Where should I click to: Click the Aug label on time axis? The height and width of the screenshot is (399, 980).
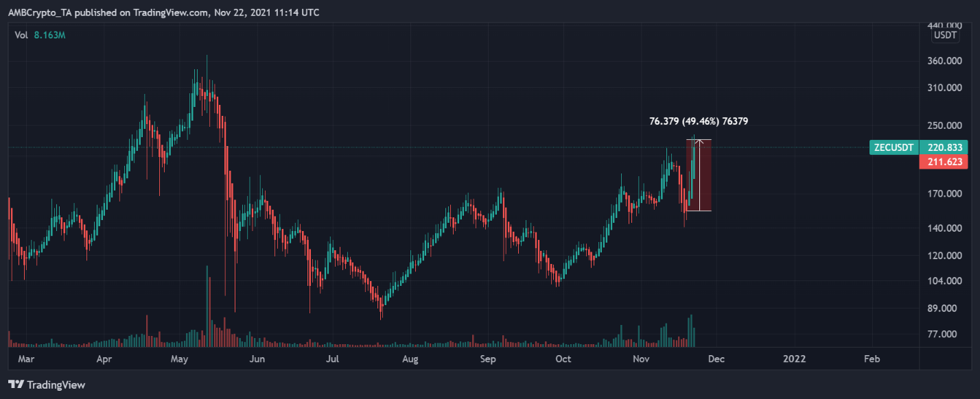[410, 359]
